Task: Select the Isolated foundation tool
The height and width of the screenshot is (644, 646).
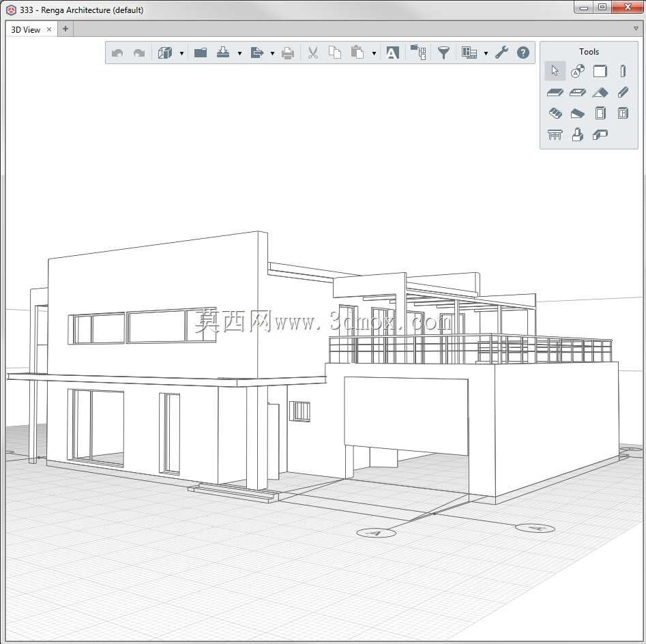Action: (x=578, y=134)
